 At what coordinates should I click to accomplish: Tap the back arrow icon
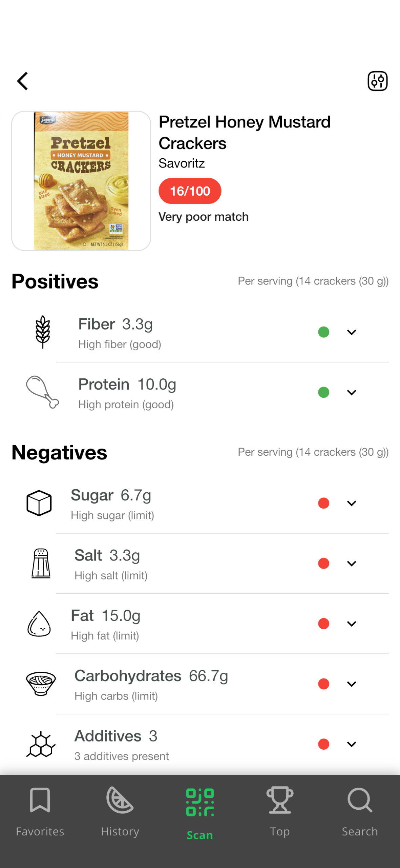(x=22, y=81)
